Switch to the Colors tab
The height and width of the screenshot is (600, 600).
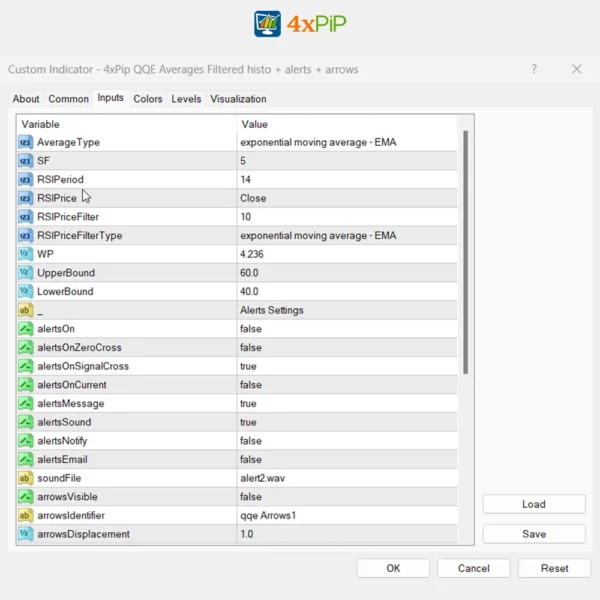pyautogui.click(x=148, y=99)
